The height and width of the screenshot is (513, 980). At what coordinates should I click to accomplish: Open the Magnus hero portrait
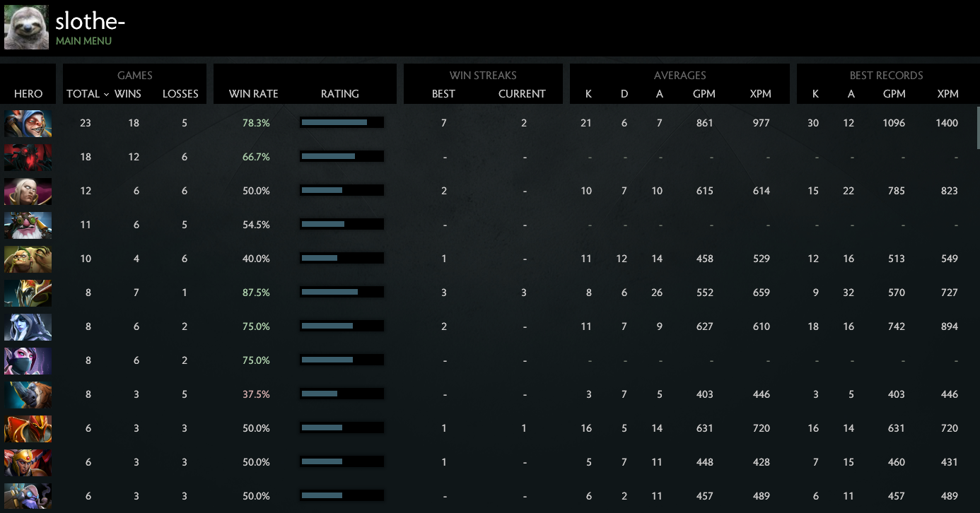click(28, 394)
